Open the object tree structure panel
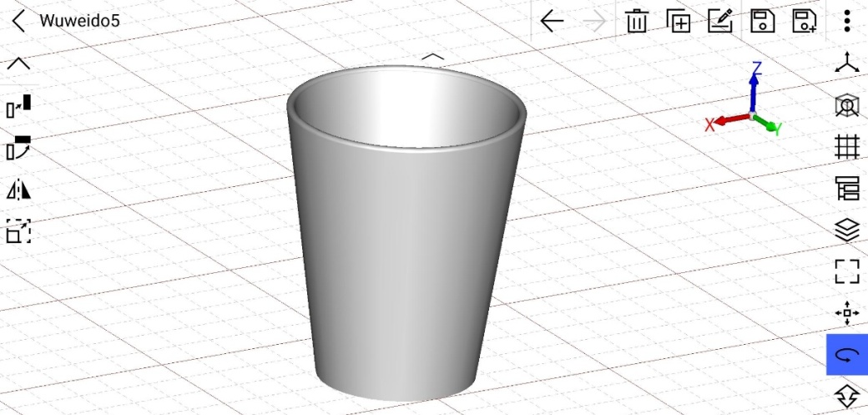Image resolution: width=868 pixels, height=415 pixels. click(847, 189)
